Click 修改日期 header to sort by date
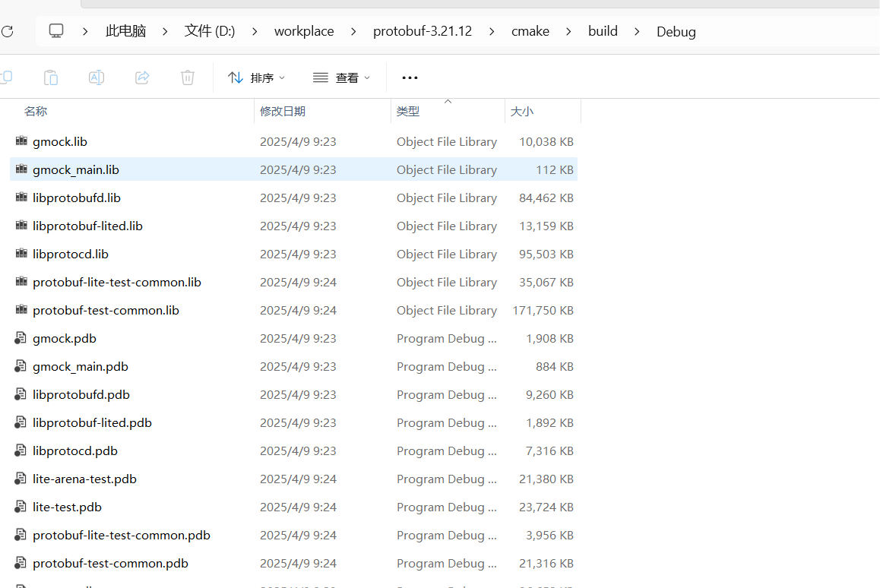This screenshot has height=588, width=880. (x=283, y=111)
